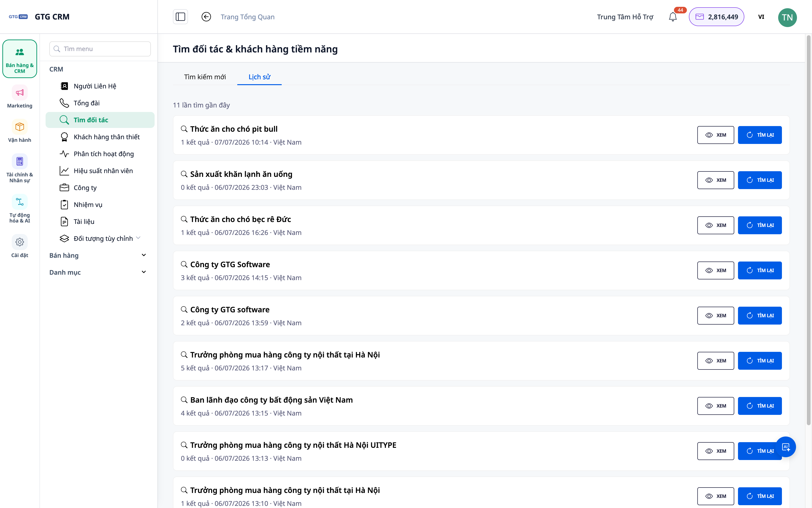The width and height of the screenshot is (812, 508).
Task: Toggle the sidebar panel icon
Action: (180, 17)
